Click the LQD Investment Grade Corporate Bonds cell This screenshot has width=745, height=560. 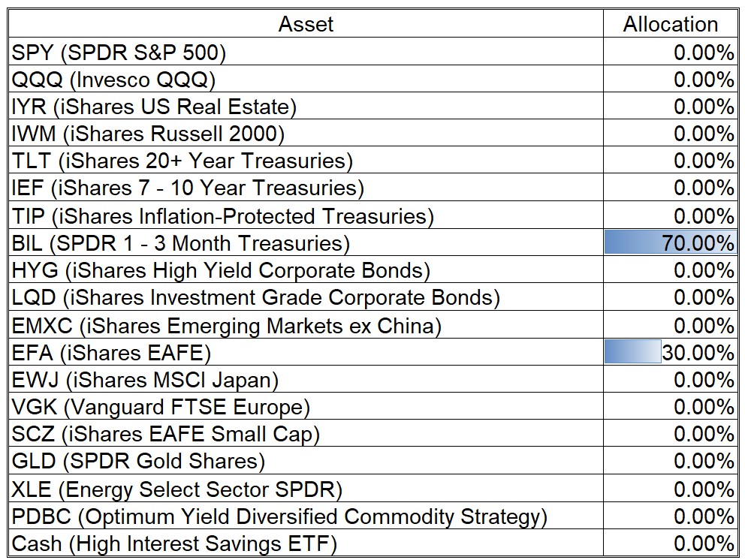click(x=255, y=297)
